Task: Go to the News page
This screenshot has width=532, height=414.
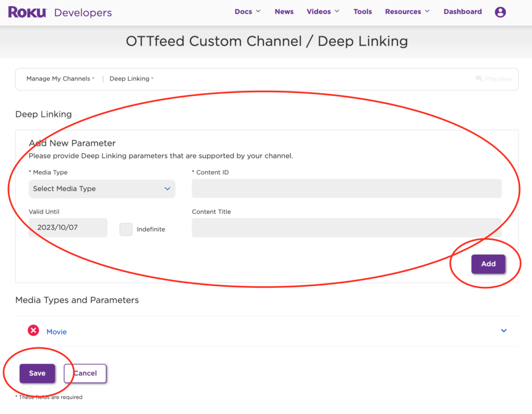Action: 284,11
